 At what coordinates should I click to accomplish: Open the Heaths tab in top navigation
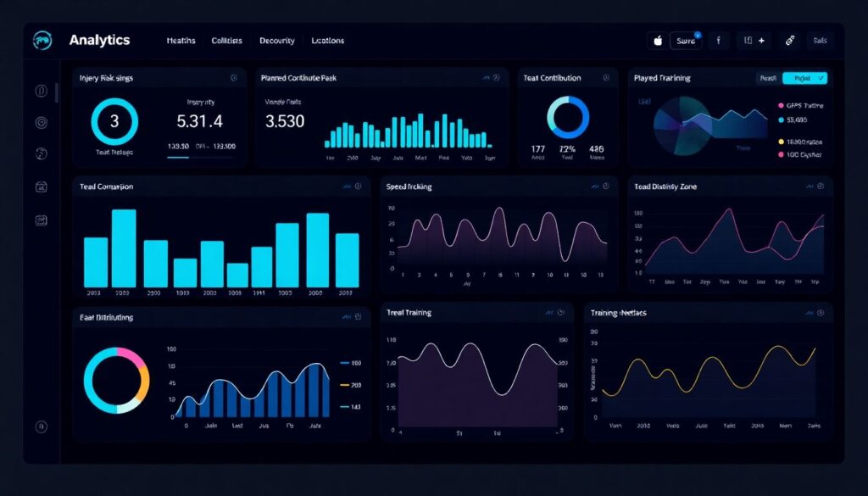pos(181,41)
